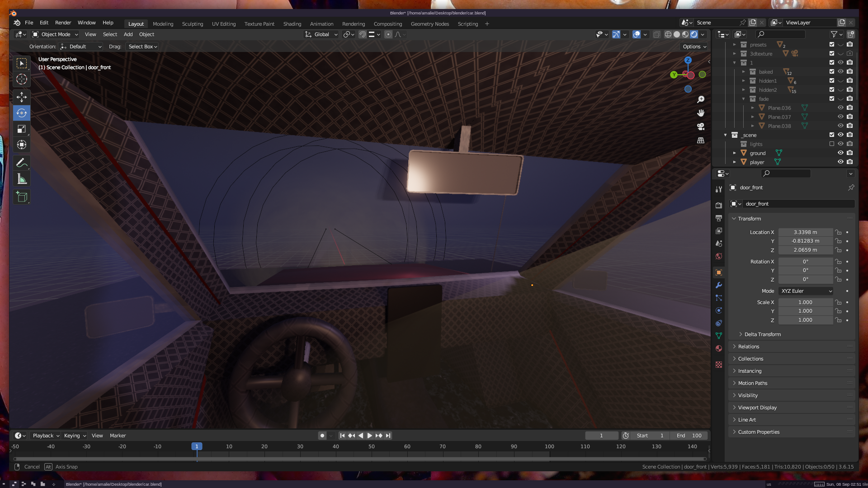Open the Object Mode dropdown
This screenshot has height=488, width=868.
click(55, 34)
